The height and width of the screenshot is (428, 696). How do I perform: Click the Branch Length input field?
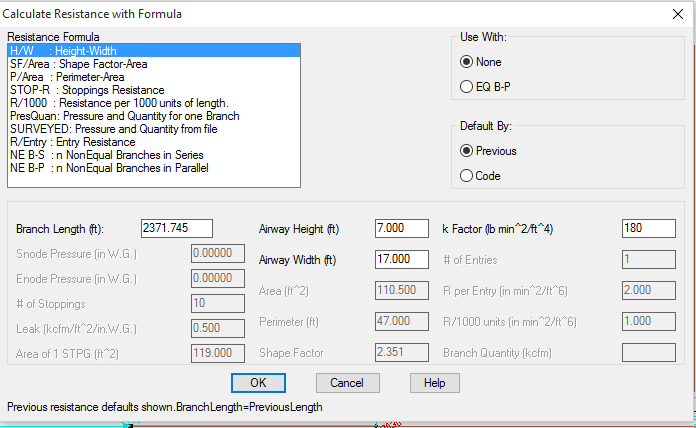click(x=184, y=228)
